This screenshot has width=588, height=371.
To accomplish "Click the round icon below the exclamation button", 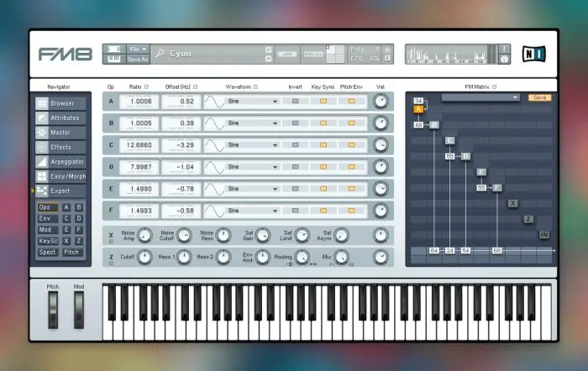I will coord(504,59).
